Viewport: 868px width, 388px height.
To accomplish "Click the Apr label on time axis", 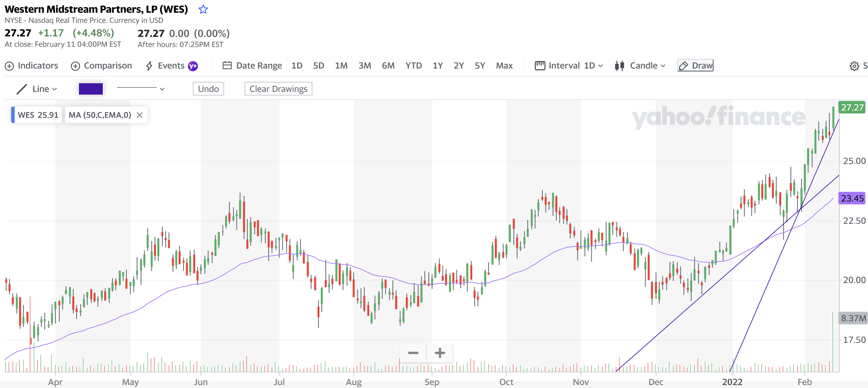I will tap(55, 382).
